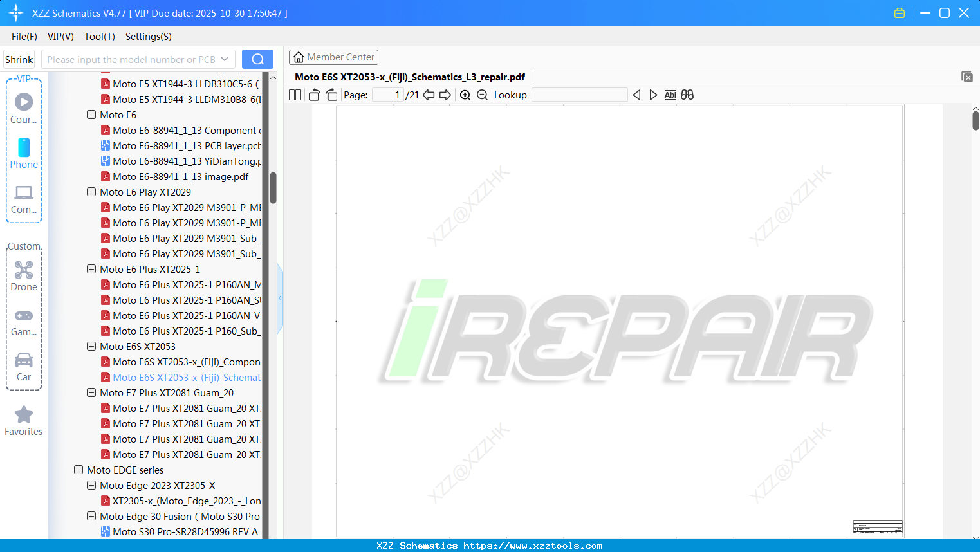Click the yellow icon in the title bar
Viewport: 980px width, 552px height.
click(x=900, y=13)
